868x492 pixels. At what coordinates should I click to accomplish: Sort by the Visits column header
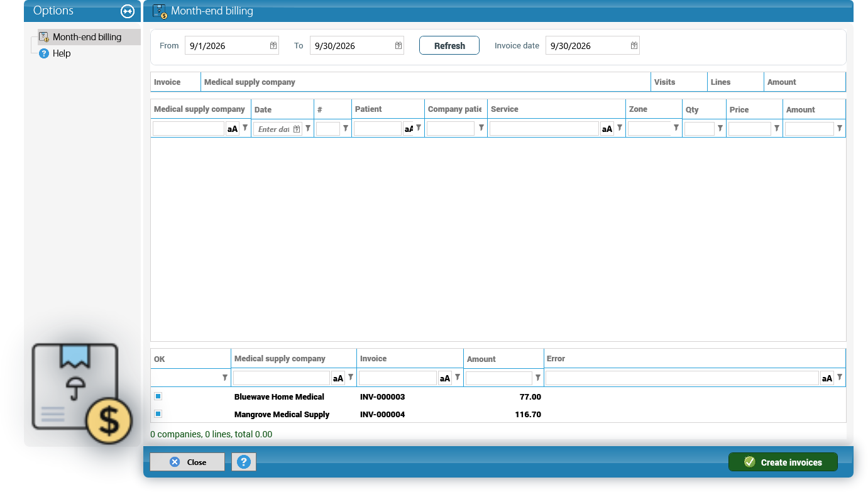tap(679, 82)
